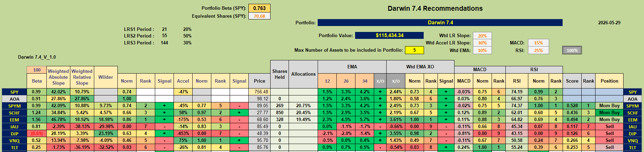644x152 pixels.
Task: Click the Wtd EMA XO group header
Action: (x=420, y=67)
